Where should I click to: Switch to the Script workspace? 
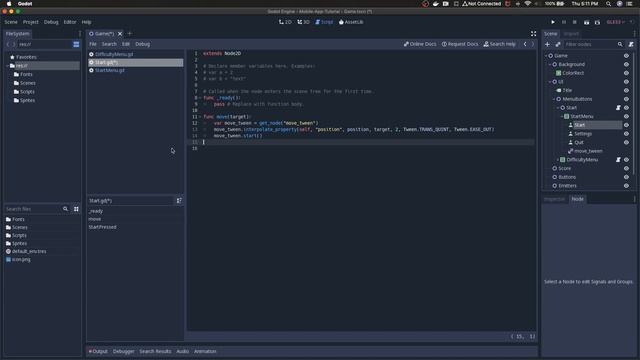click(x=324, y=22)
